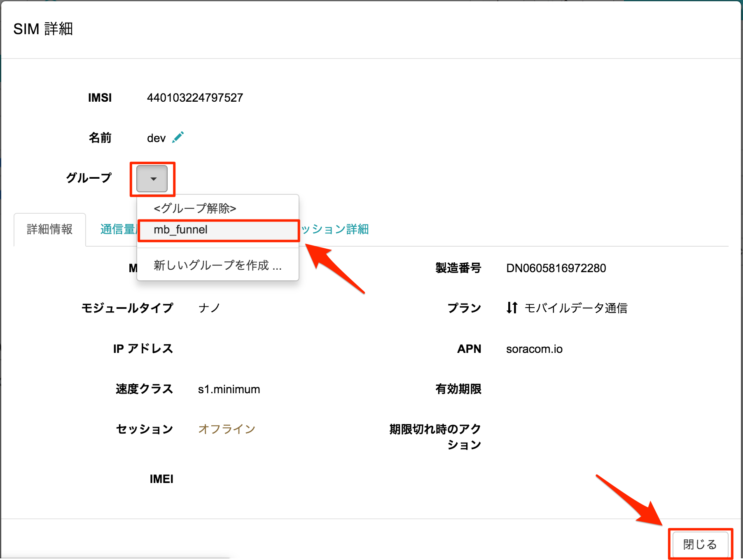Click the speed class s1.minimum value

pyautogui.click(x=229, y=389)
